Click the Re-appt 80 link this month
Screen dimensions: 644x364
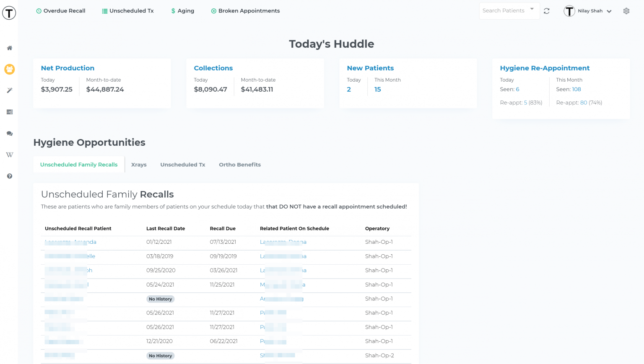[x=583, y=102]
